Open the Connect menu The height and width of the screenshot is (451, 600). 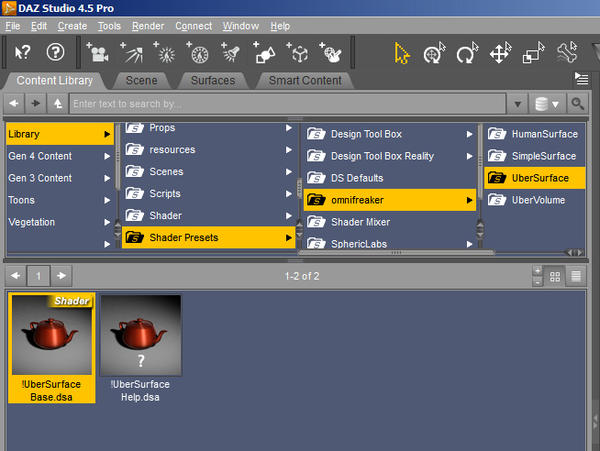(193, 26)
